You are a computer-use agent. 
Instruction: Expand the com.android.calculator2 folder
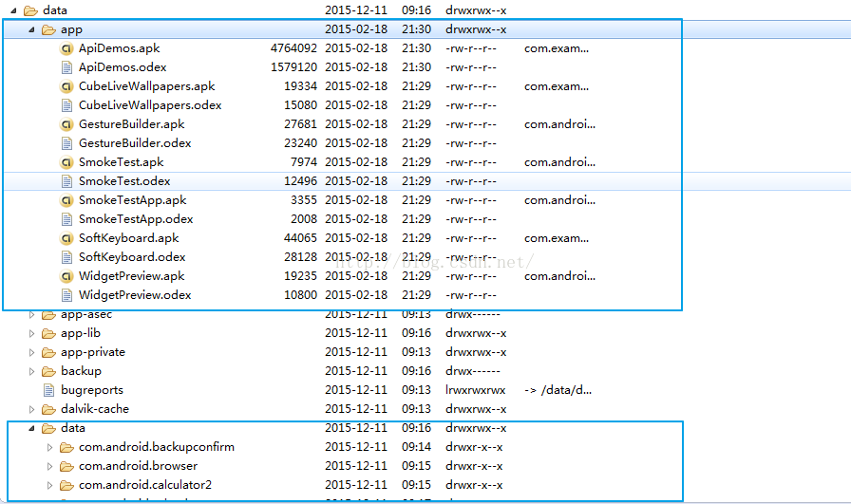[50, 485]
